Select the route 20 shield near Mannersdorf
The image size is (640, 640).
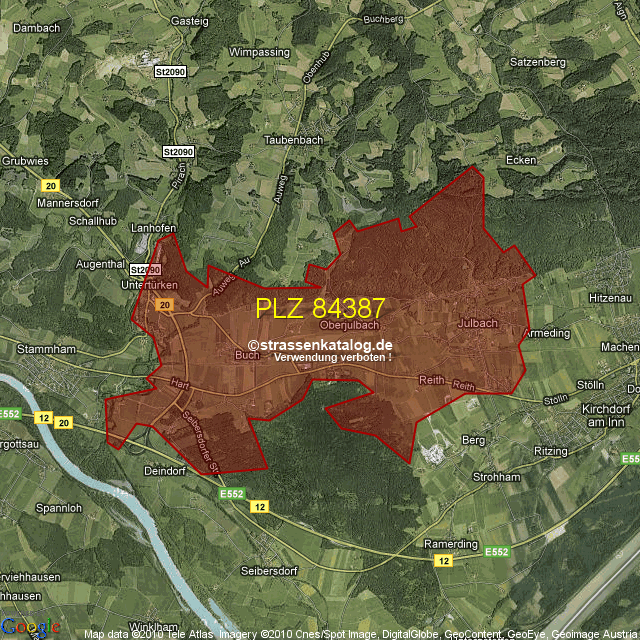click(50, 186)
